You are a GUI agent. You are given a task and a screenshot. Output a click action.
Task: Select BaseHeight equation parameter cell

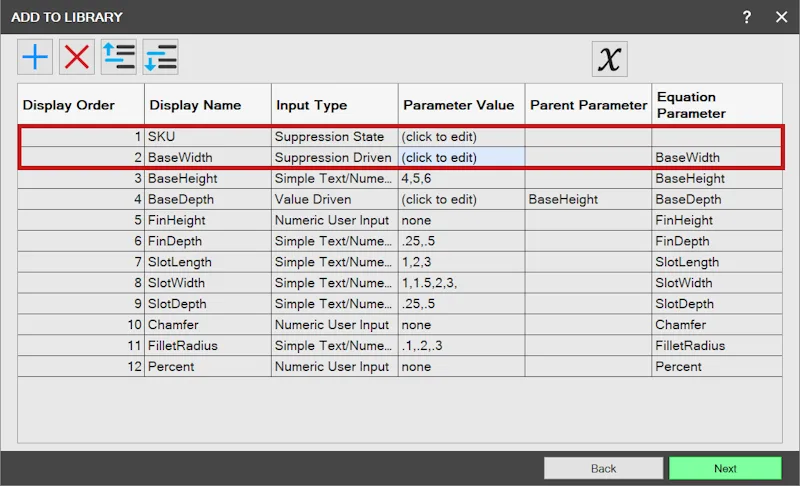pos(717,178)
